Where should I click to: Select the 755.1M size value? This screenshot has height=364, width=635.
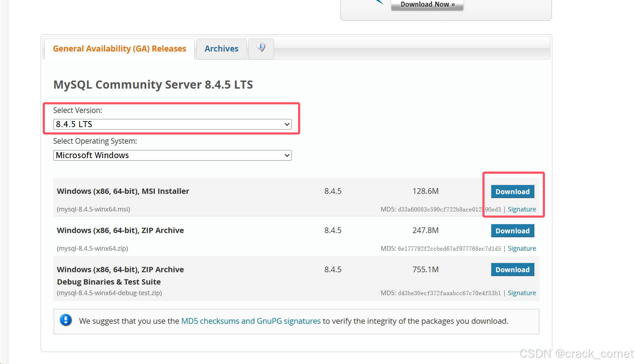pyautogui.click(x=426, y=270)
